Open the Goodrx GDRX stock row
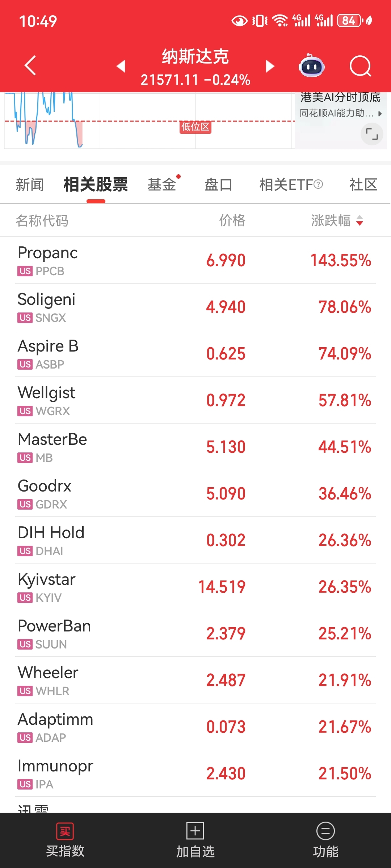 click(195, 494)
